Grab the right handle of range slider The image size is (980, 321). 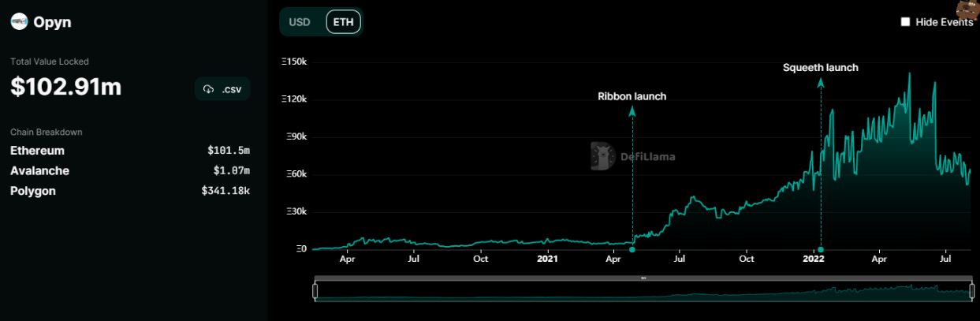point(971,291)
